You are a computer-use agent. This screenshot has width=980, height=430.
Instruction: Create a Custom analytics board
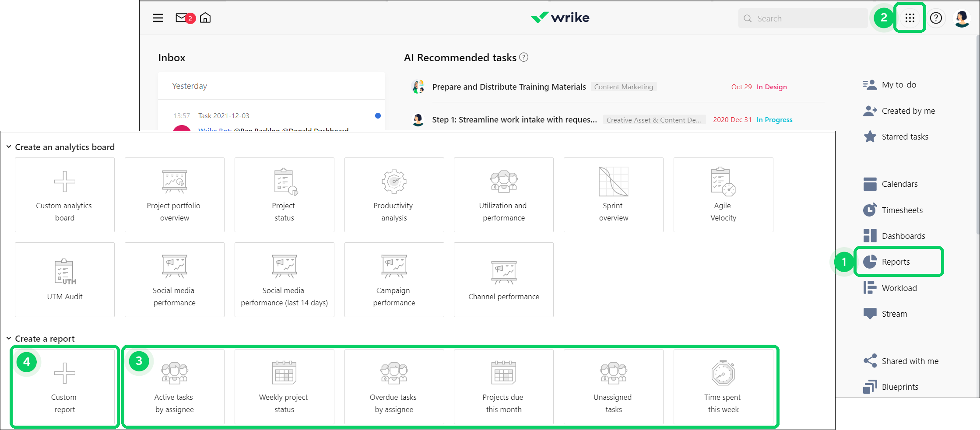point(65,195)
